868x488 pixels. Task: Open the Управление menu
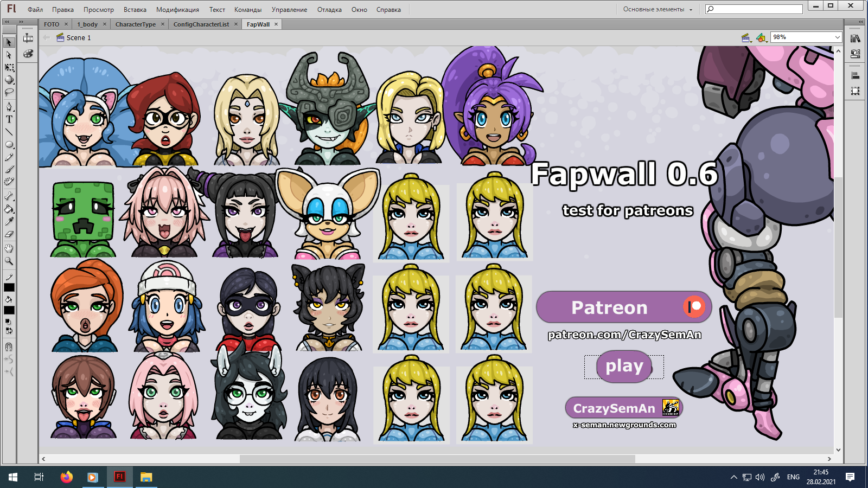pos(289,10)
